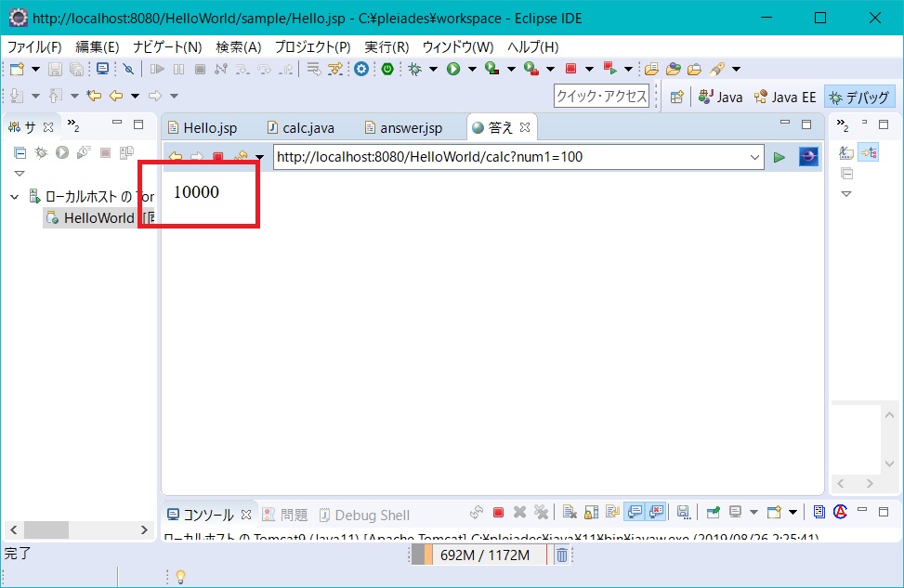Toggle Skip All Breakpoints icon
This screenshot has width=904, height=588.
click(x=128, y=69)
